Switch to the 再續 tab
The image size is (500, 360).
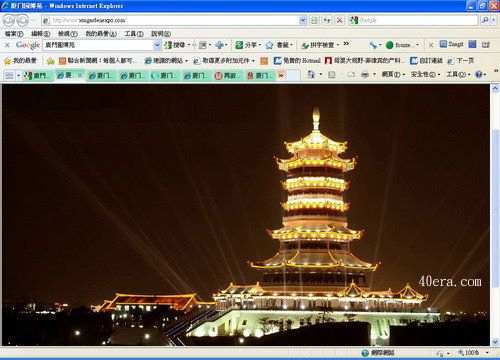(x=228, y=76)
